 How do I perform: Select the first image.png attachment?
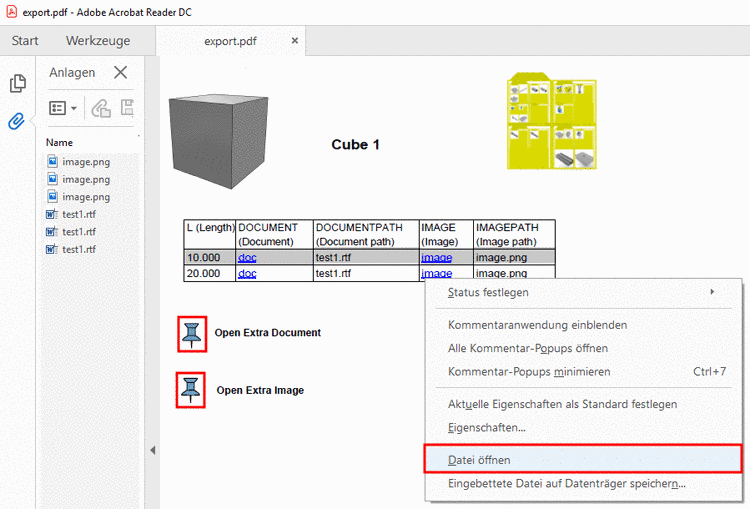pyautogui.click(x=78, y=162)
